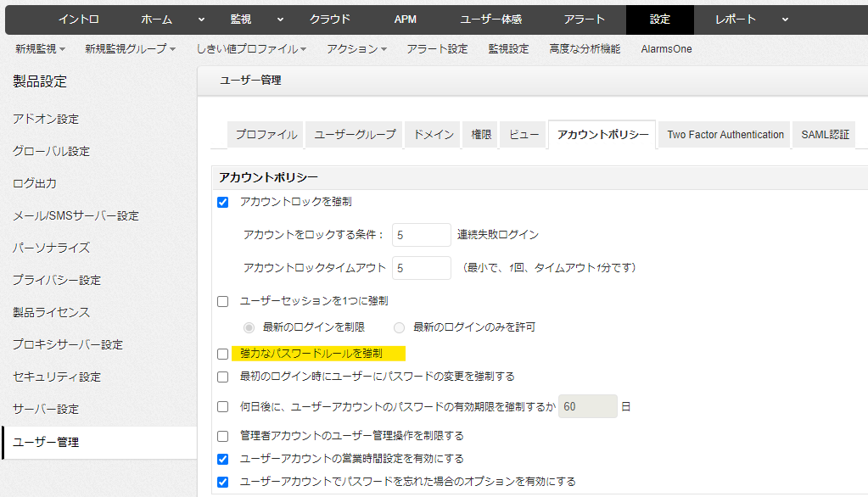Image resolution: width=868 pixels, height=497 pixels.
Task: Open the SAML認証 tab
Action: (825, 135)
